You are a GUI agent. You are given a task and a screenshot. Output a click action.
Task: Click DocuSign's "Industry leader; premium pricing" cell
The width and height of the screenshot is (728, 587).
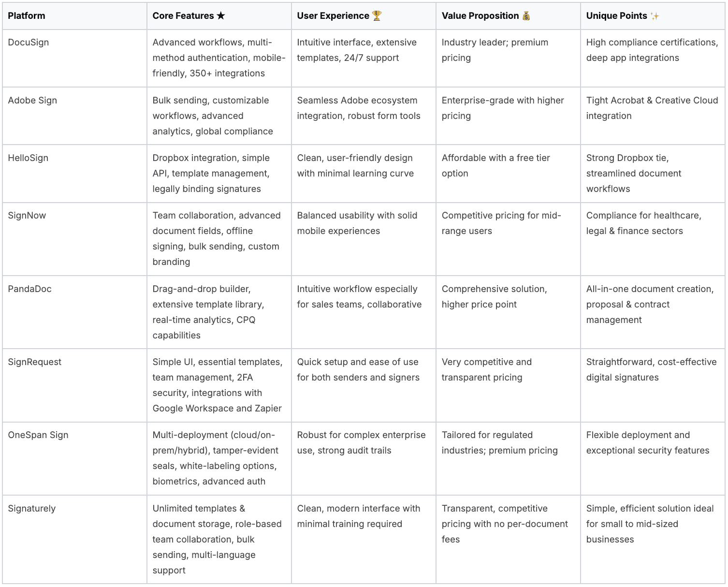pyautogui.click(x=495, y=50)
